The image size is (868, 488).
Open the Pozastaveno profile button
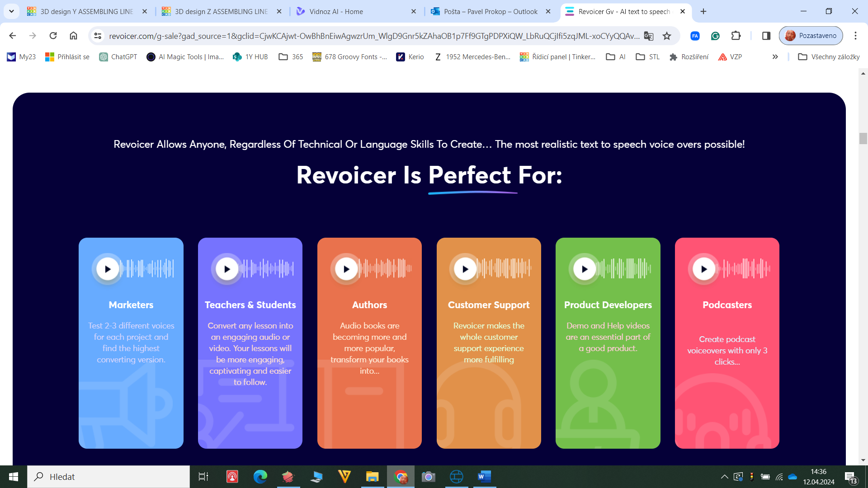point(811,36)
